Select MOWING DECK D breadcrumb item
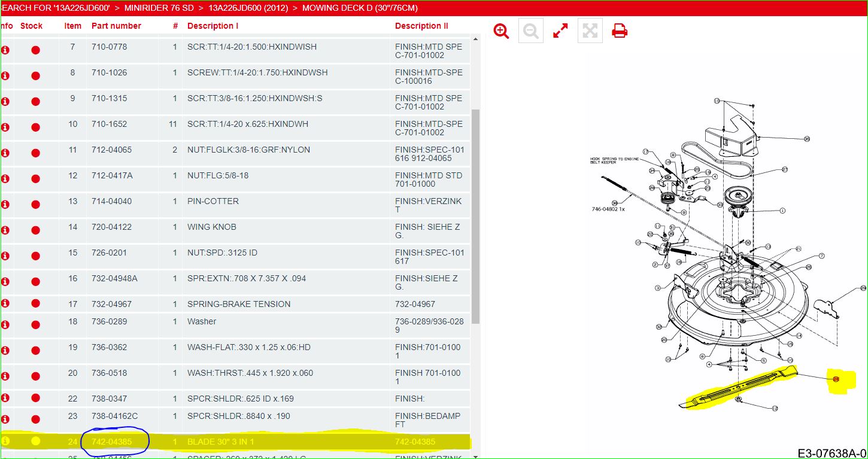 coord(360,8)
